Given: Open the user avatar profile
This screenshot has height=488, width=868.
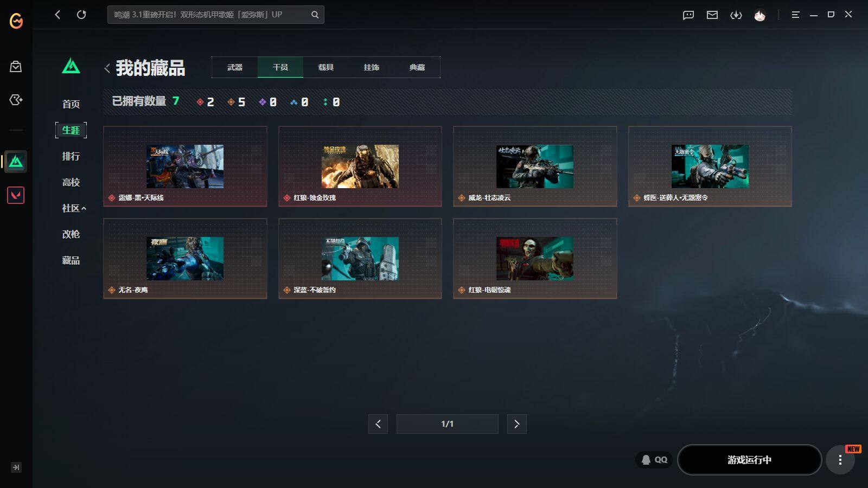Looking at the screenshot, I should coord(760,15).
